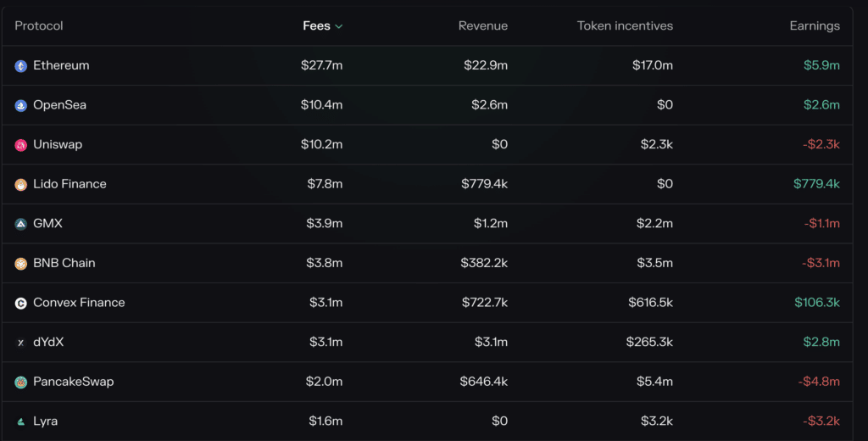Sort by Token incentives column header
868x441 pixels.
pos(625,25)
